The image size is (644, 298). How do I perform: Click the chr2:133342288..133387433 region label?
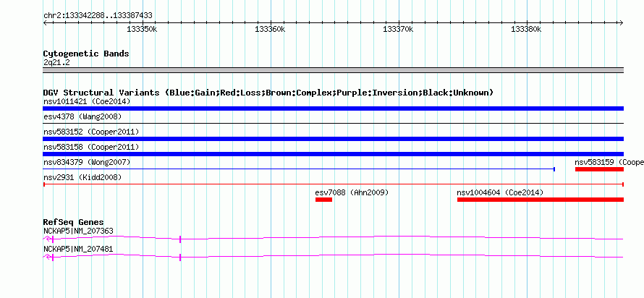point(98,16)
